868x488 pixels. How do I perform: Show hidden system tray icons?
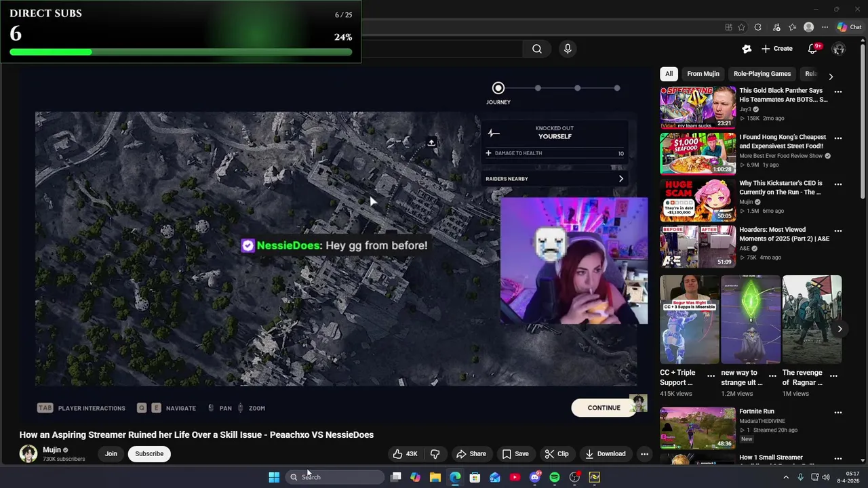click(x=786, y=477)
